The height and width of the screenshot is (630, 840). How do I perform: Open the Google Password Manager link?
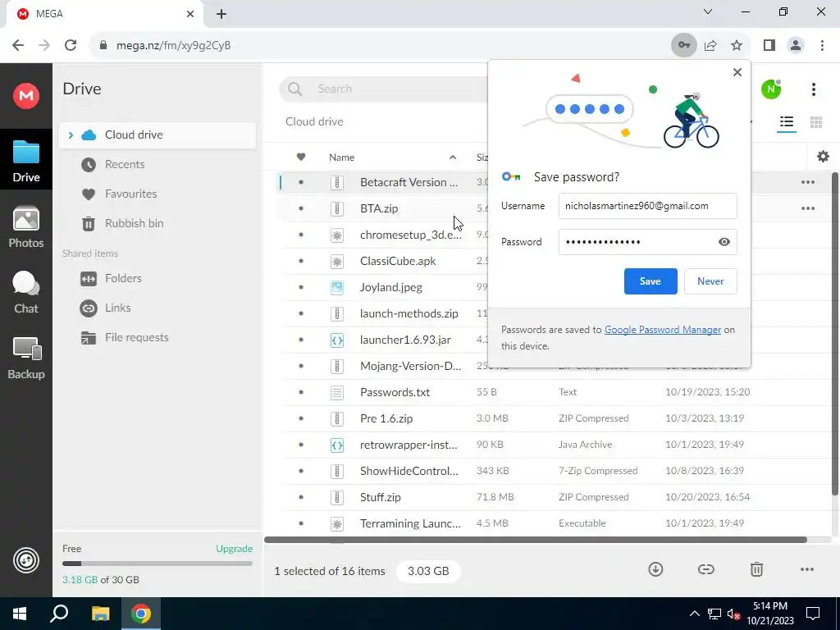[663, 330]
